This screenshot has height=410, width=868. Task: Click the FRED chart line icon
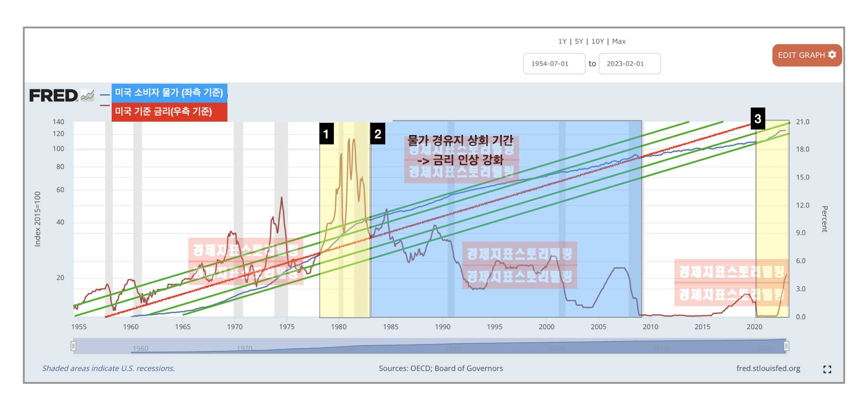point(87,95)
